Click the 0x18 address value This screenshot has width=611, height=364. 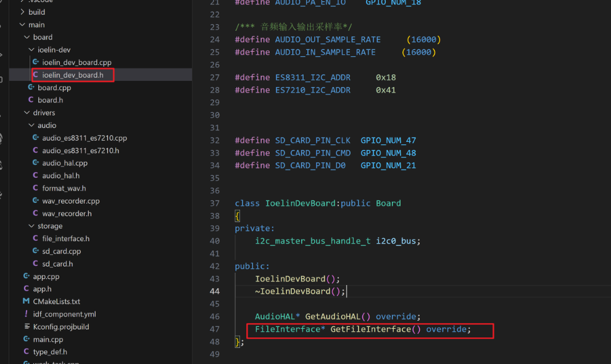pos(386,77)
